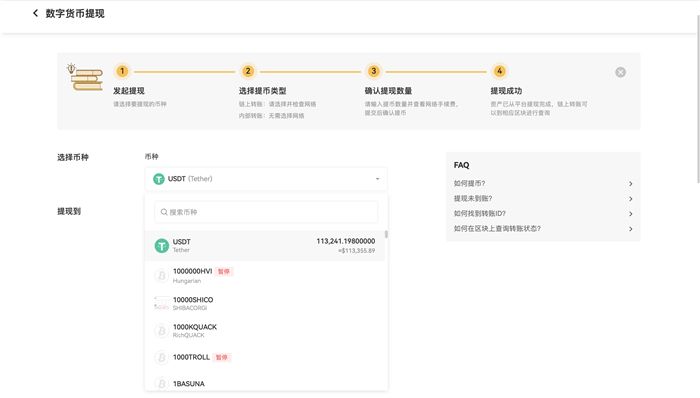700x398 pixels.
Task: Expand the 提现未到账? FAQ entry
Action: click(x=543, y=199)
